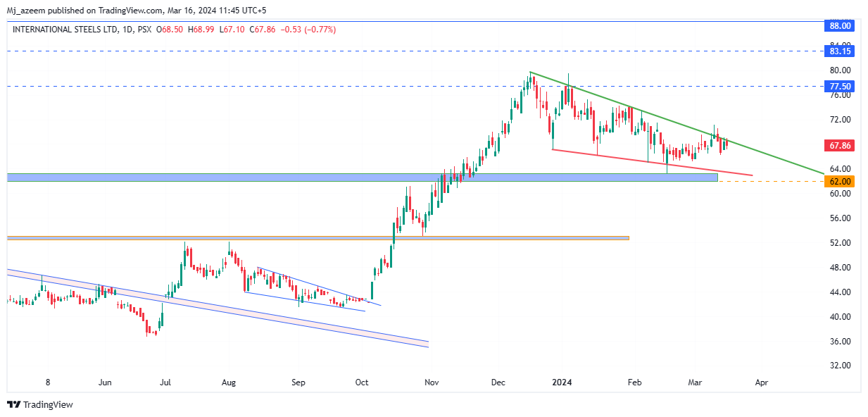Click the 36.00 tick on price scale
This screenshot has height=417, width=868.
841,342
